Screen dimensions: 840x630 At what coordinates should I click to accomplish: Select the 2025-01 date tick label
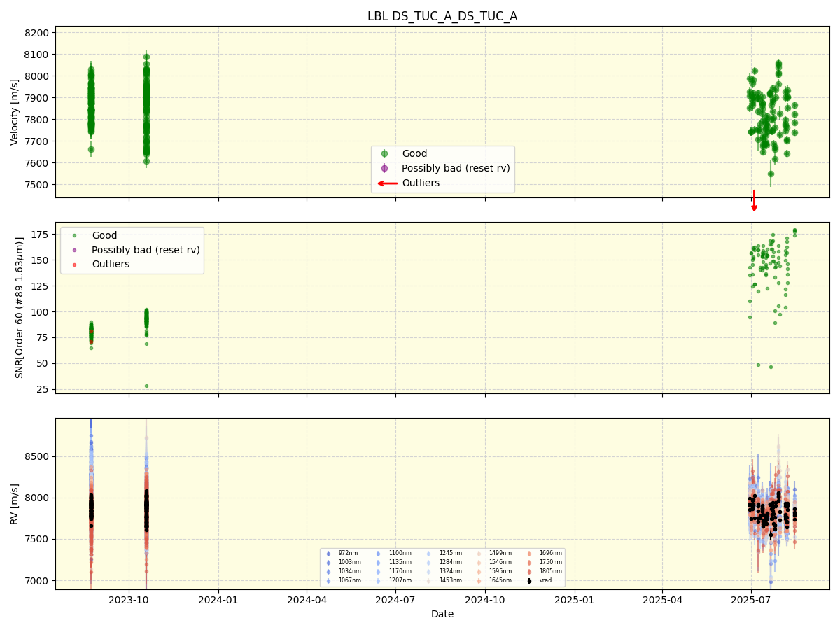pos(575,599)
